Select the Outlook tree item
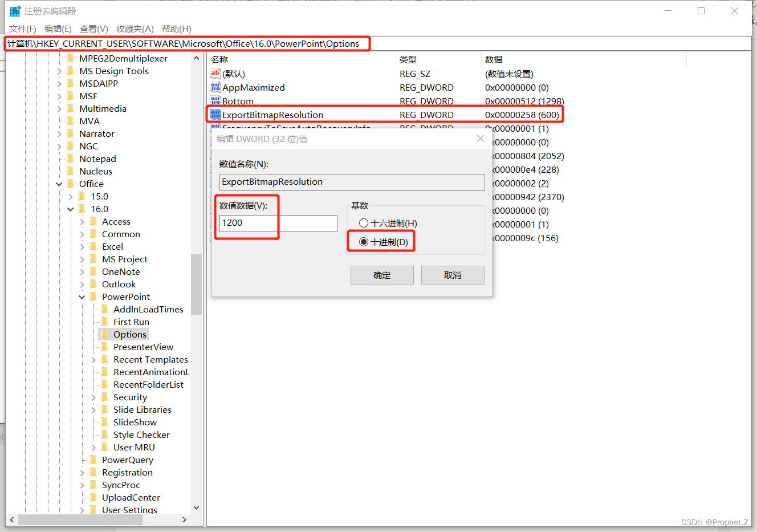The width and height of the screenshot is (757, 532). 119,284
